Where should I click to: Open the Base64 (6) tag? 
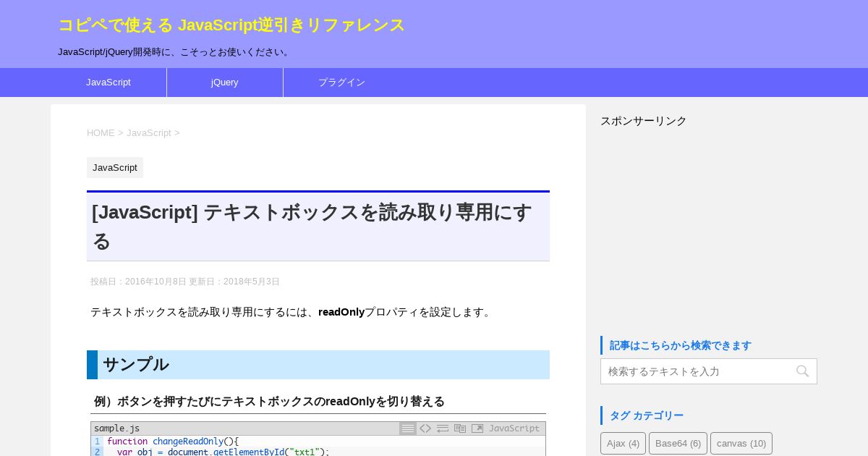(x=678, y=444)
